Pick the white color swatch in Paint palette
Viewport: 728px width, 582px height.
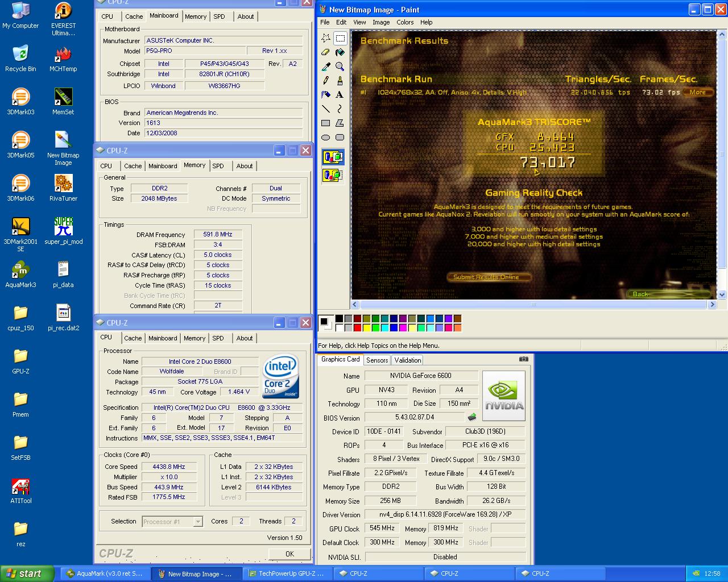click(x=339, y=327)
